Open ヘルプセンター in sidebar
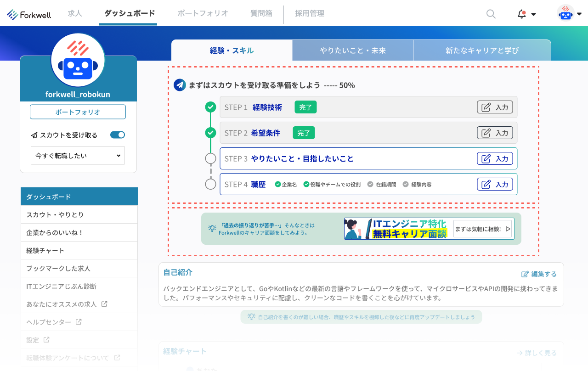This screenshot has width=588, height=371. pyautogui.click(x=79, y=322)
